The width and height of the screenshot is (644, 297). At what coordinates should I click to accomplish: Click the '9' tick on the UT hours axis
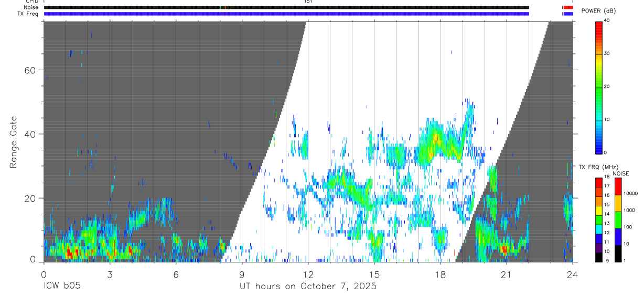(242, 274)
